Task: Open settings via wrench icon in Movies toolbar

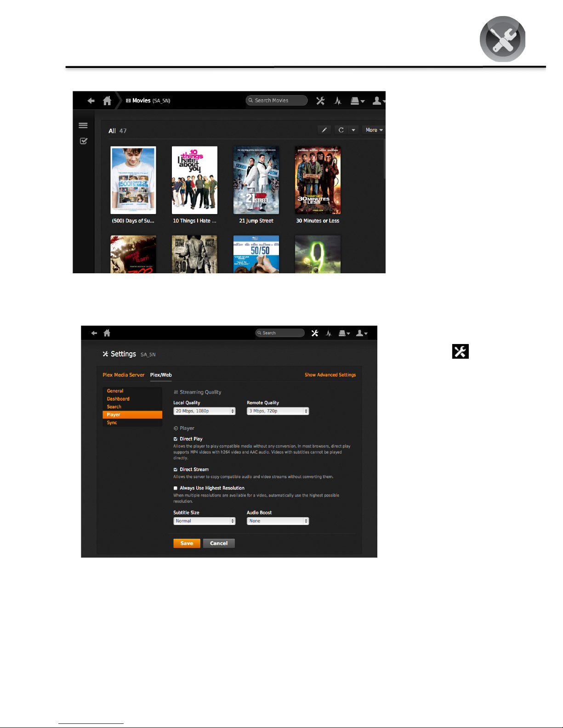Action: click(320, 101)
